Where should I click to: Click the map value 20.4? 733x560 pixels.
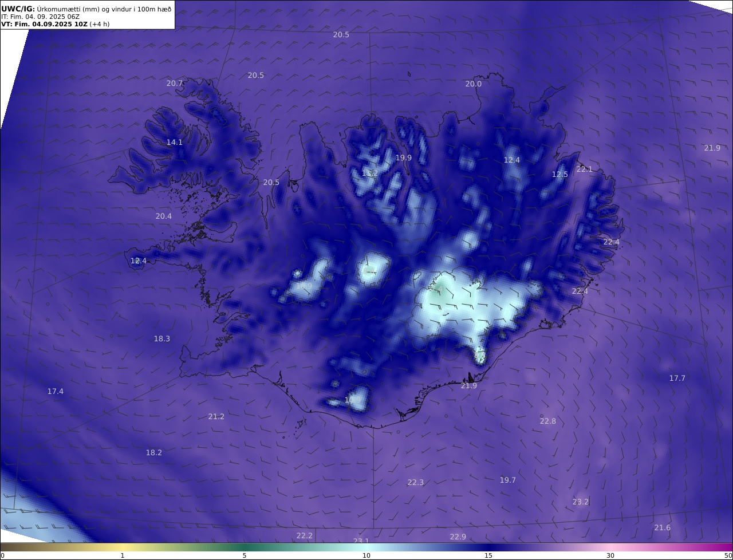164,216
